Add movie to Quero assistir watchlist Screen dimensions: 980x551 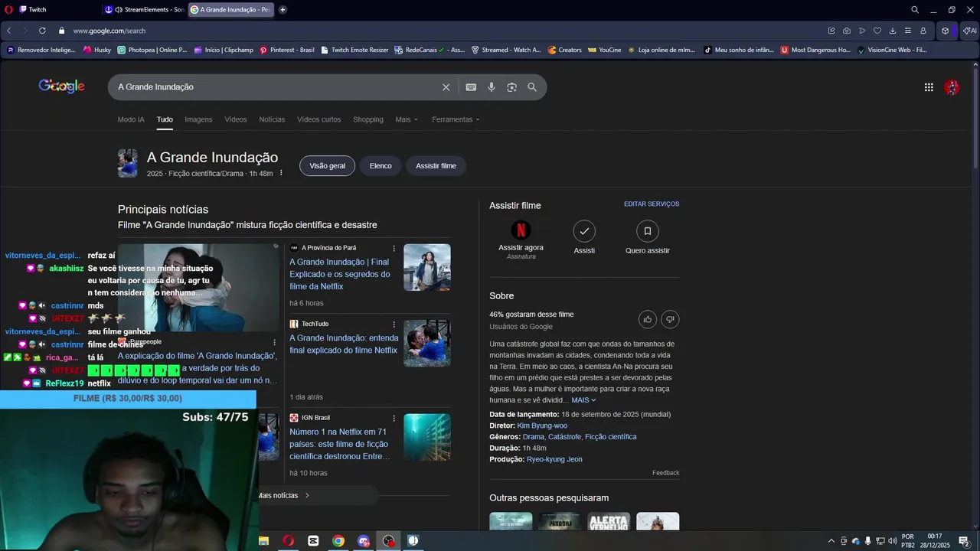point(647,230)
